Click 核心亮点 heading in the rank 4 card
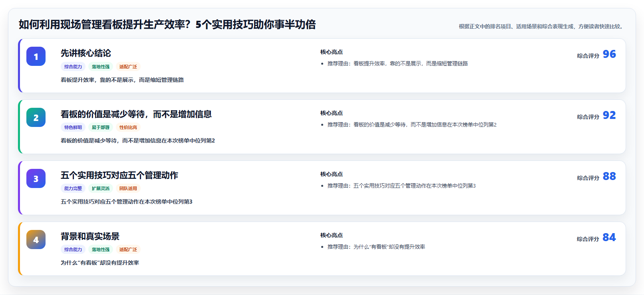This screenshot has width=644, height=295. coord(332,235)
